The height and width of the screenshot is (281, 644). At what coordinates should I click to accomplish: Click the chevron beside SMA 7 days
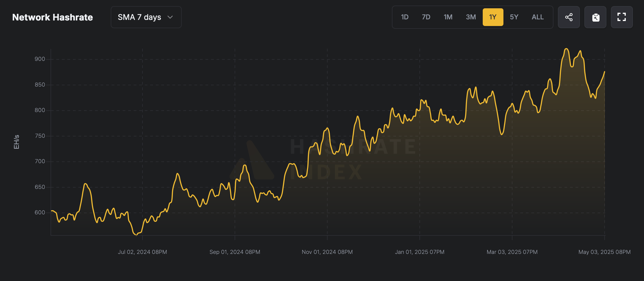pyautogui.click(x=170, y=17)
